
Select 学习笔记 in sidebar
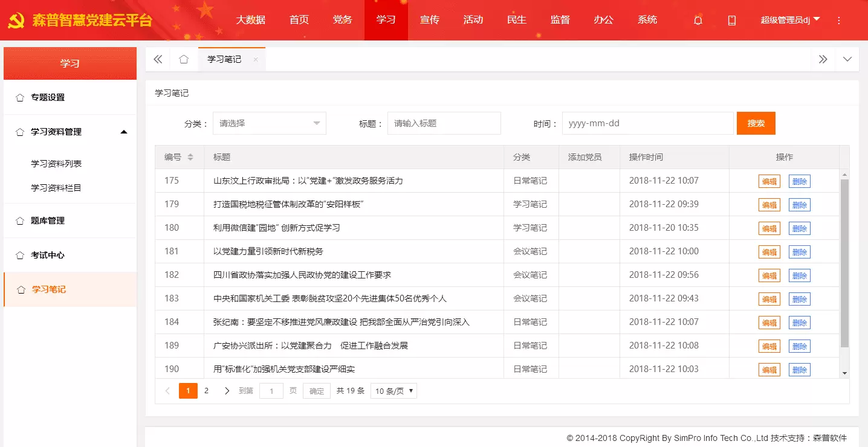70,289
